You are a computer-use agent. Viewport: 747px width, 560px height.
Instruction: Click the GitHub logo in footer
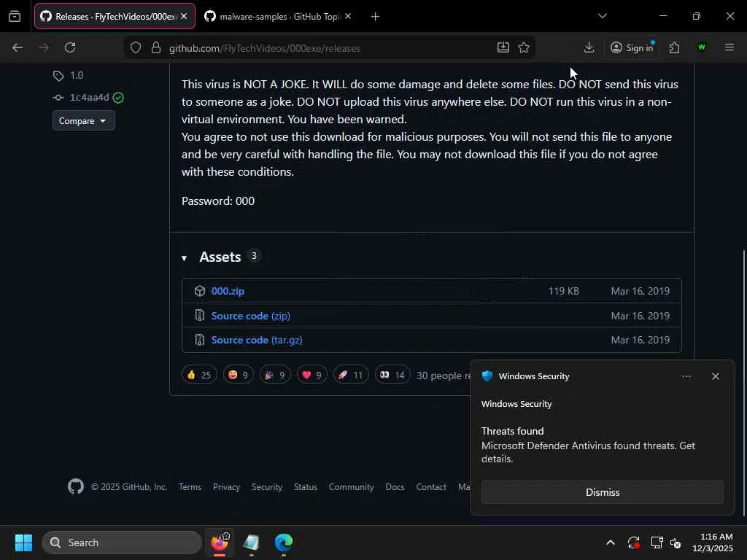[x=76, y=486]
